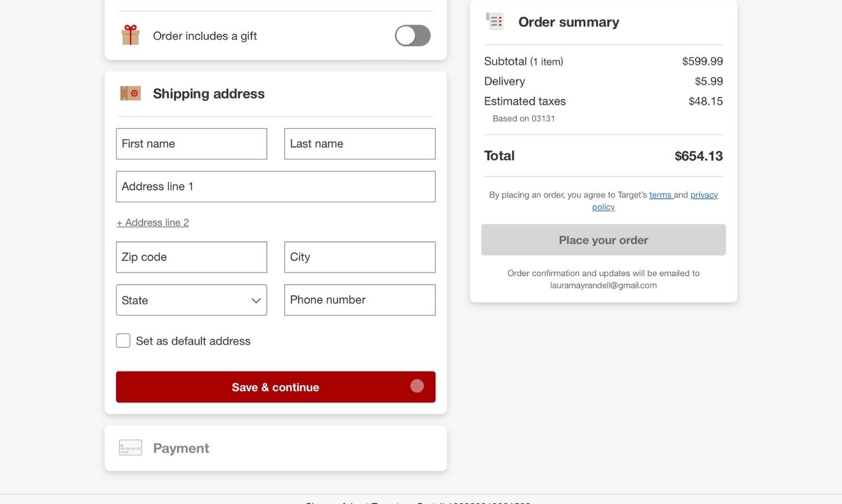This screenshot has width=842, height=504.
Task: Focus the City input field
Action: pos(359,257)
